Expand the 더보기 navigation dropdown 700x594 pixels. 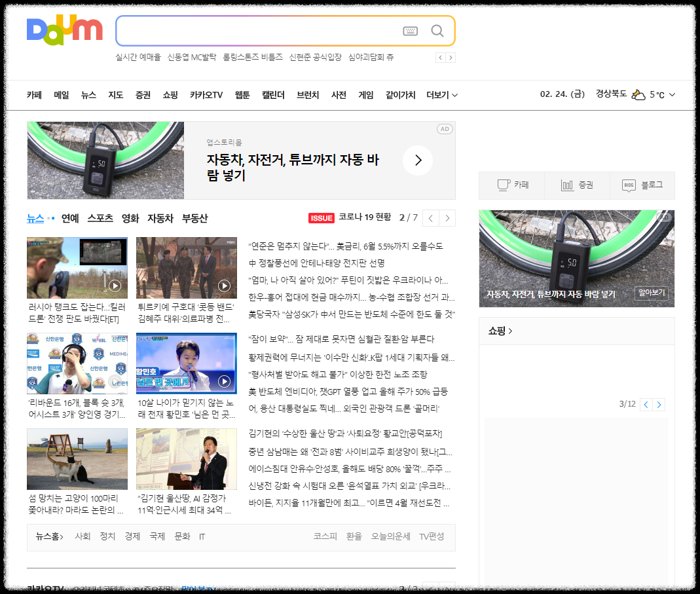[x=442, y=95]
